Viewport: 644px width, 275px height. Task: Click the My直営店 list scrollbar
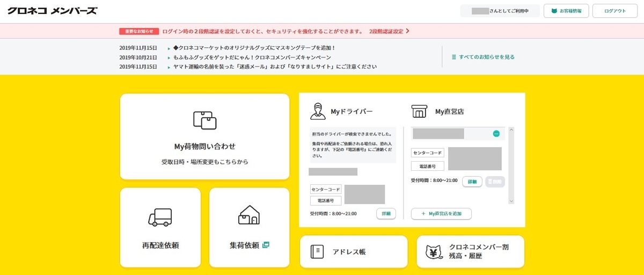511,165
